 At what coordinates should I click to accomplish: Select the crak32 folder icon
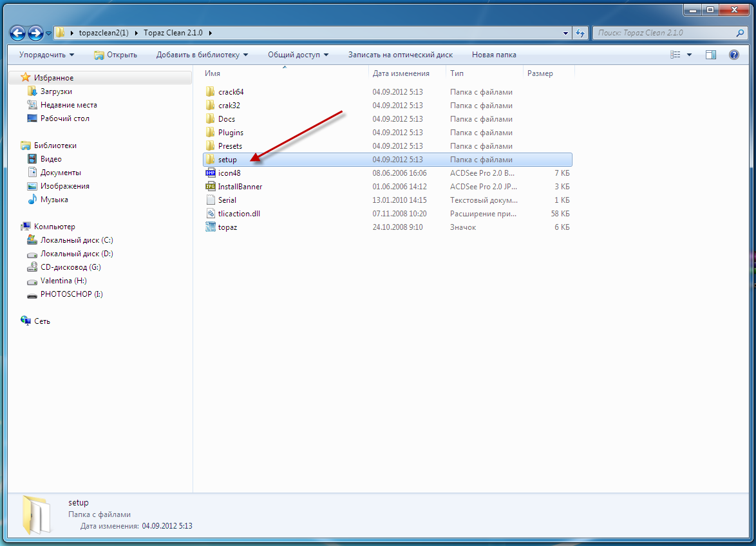coord(210,105)
